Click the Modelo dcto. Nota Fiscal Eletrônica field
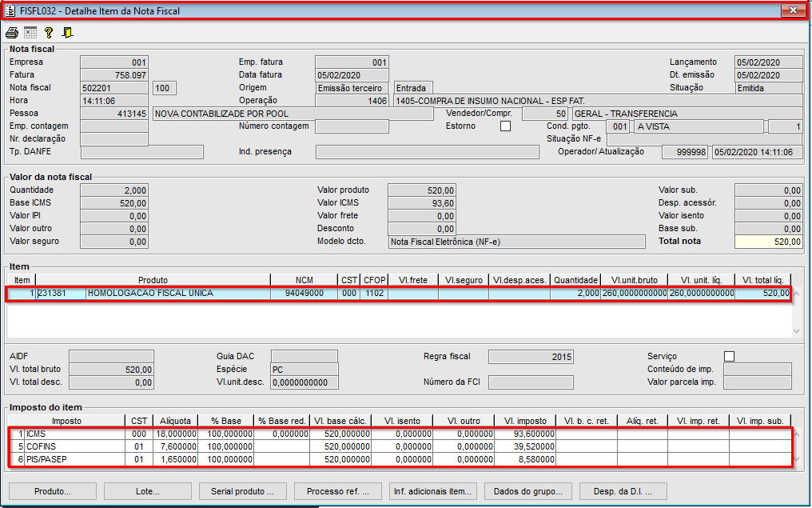Viewport: 812px width, 508px height. 517,242
